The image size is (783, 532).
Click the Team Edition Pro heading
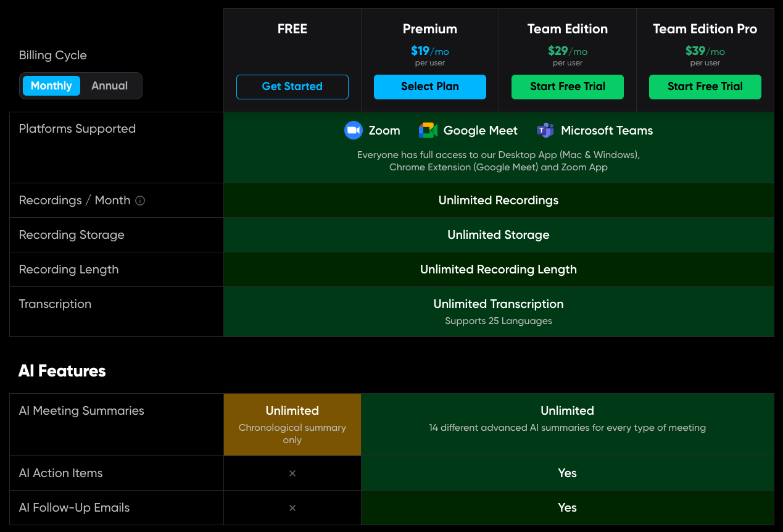(x=705, y=29)
